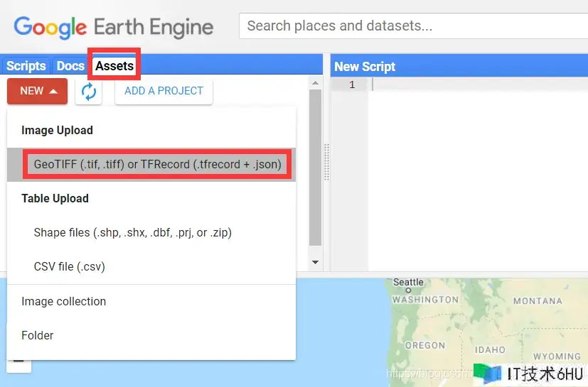Click the WASHINGTON label on map
This screenshot has width=588, height=387.
pyautogui.click(x=425, y=300)
